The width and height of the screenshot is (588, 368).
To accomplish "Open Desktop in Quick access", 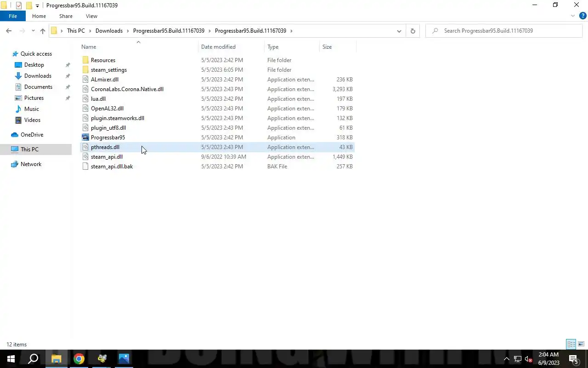I will (x=34, y=65).
